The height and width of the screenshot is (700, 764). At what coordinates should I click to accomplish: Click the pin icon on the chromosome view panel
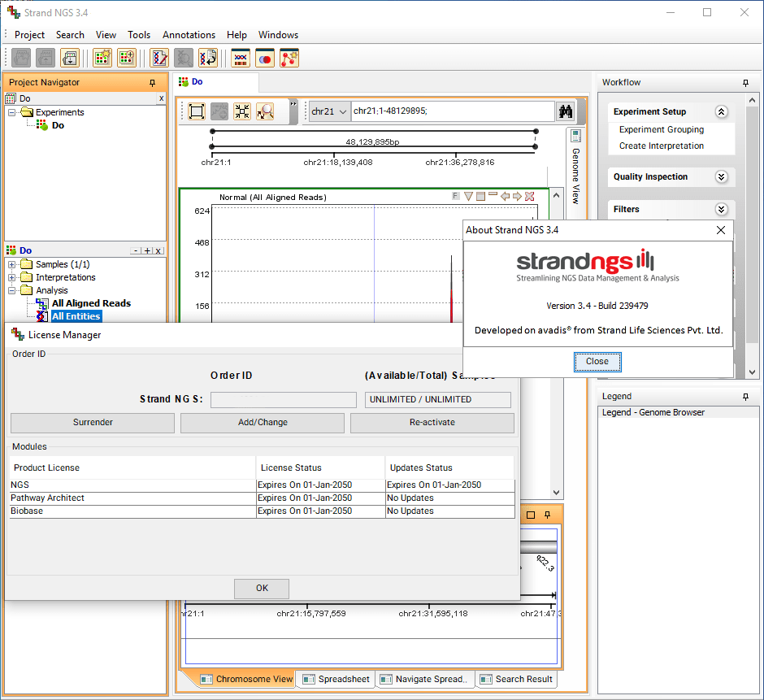tap(548, 515)
